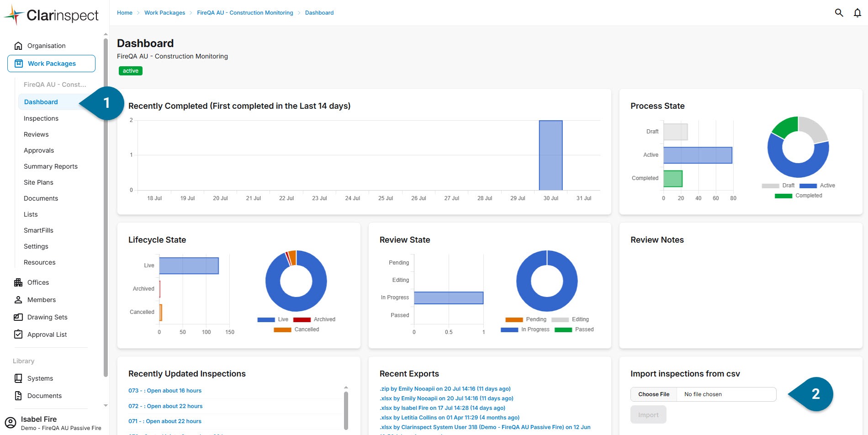Open the Approval List checkmark icon
The height and width of the screenshot is (435, 868).
18,334
